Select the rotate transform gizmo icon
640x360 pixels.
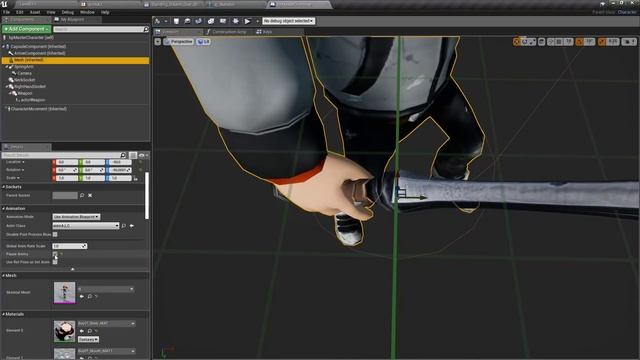(x=525, y=42)
